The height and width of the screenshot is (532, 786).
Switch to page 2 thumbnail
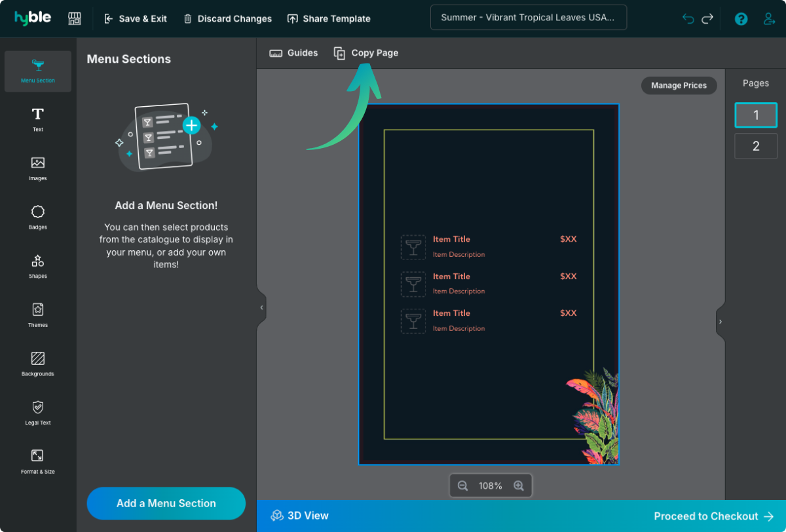[x=755, y=146]
